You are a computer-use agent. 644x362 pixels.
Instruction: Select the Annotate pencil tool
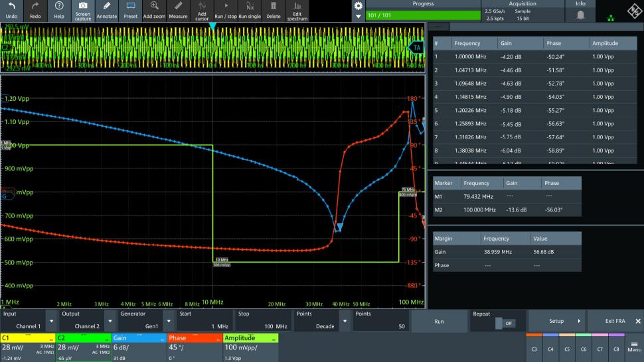(106, 11)
